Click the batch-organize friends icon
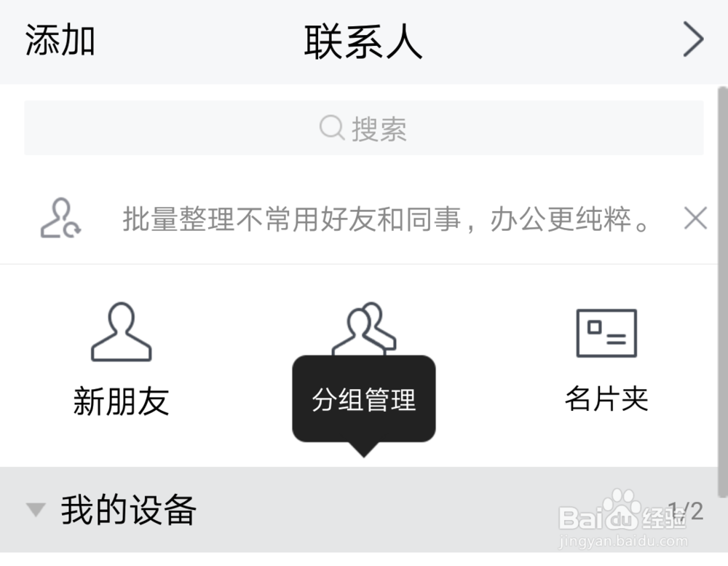Viewport: 728px width, 566px height. pyautogui.click(x=60, y=219)
